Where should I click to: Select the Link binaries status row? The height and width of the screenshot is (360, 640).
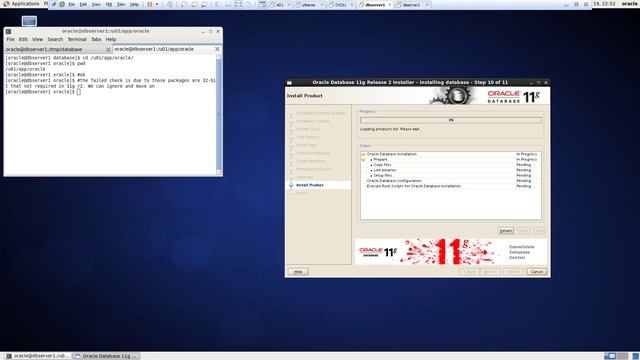tap(451, 170)
